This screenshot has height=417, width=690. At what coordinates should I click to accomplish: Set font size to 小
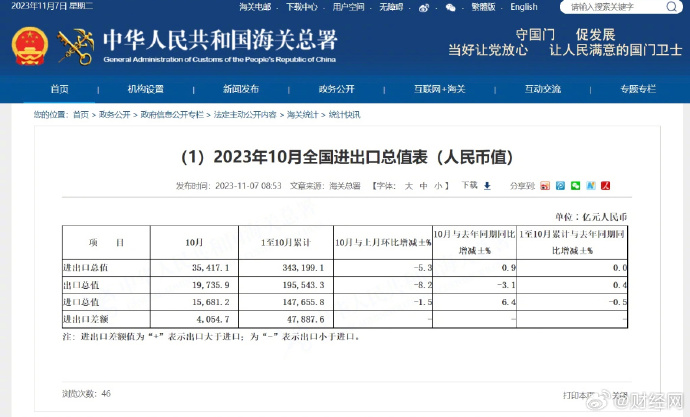(x=438, y=186)
